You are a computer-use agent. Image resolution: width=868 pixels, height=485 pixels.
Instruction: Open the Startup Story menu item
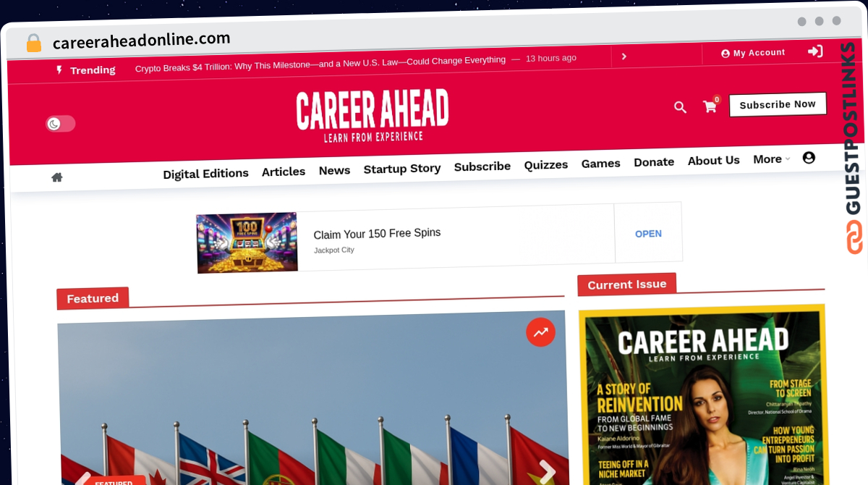(402, 169)
